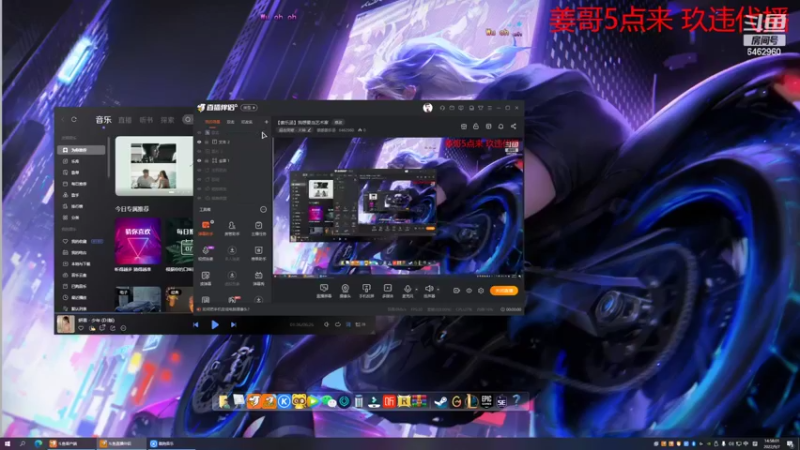Go to previous song in music app
This screenshot has width=800, height=450.
(196, 324)
